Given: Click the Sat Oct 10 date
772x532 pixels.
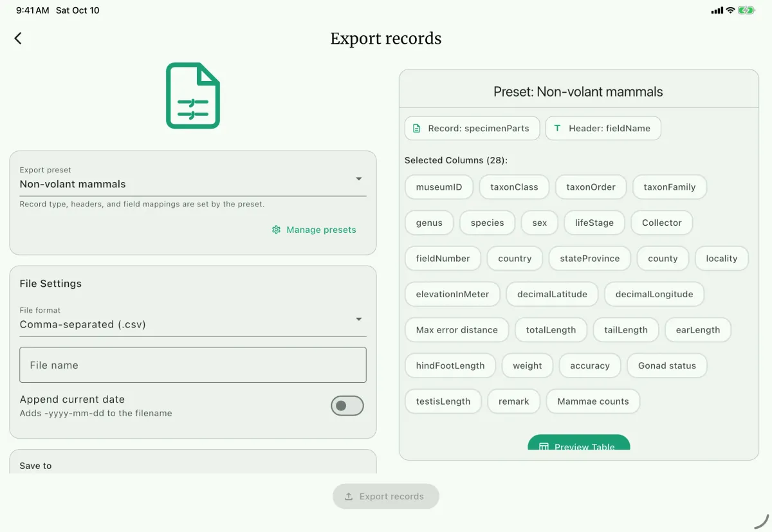Looking at the screenshot, I should [x=78, y=10].
